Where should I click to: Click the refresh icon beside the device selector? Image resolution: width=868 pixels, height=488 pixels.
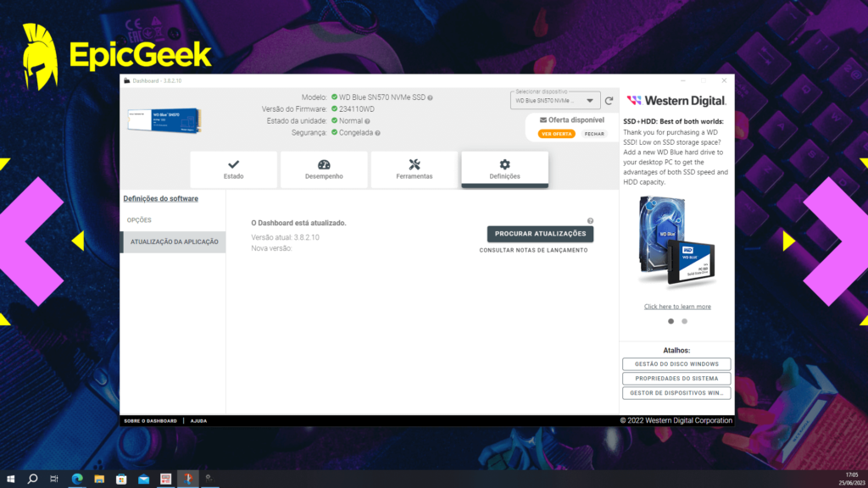609,101
